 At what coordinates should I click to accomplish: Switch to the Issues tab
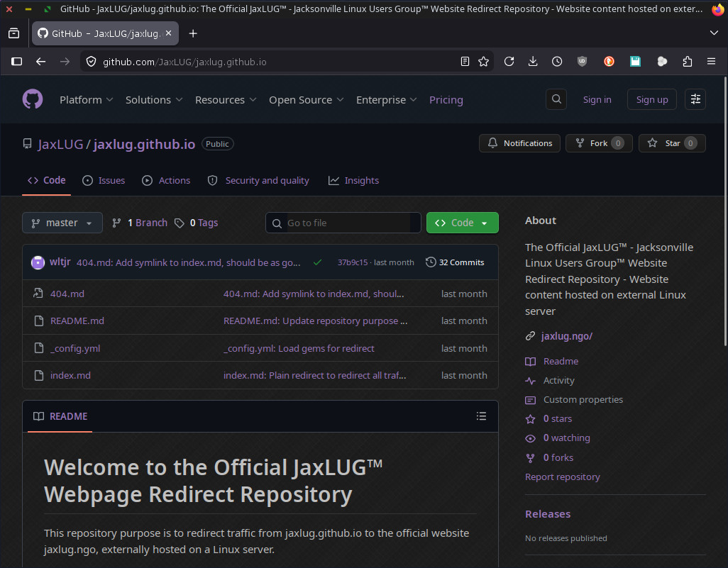(x=104, y=181)
